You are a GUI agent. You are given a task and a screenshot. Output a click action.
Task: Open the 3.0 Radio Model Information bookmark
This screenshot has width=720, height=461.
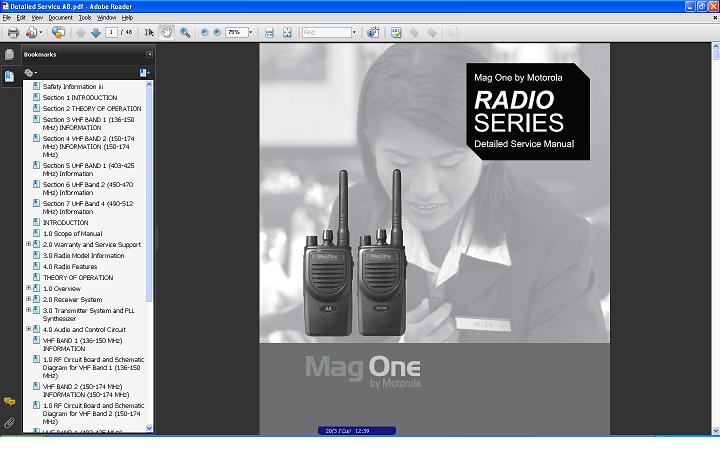click(x=84, y=255)
